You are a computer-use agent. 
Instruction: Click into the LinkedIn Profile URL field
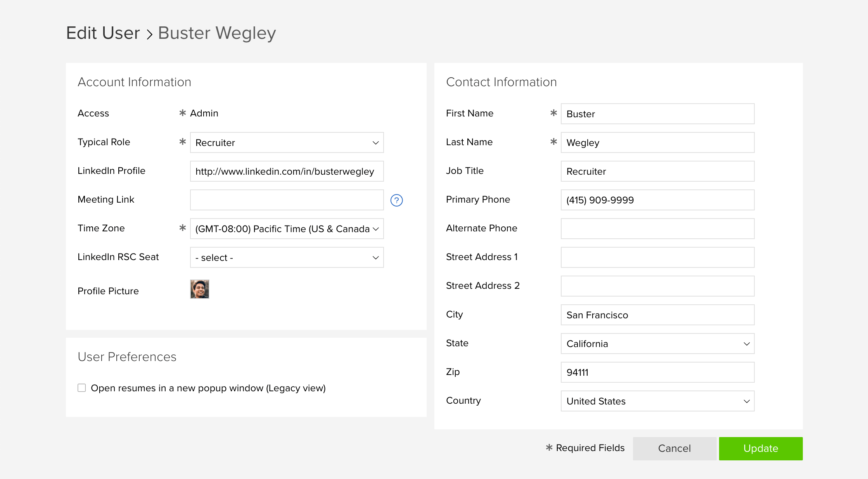click(287, 171)
